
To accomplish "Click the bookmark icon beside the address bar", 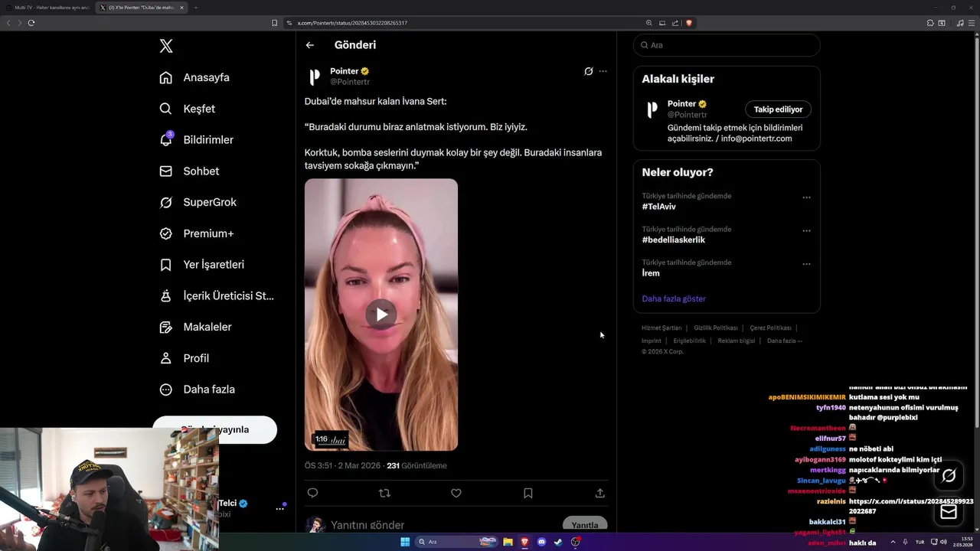I will click(275, 23).
